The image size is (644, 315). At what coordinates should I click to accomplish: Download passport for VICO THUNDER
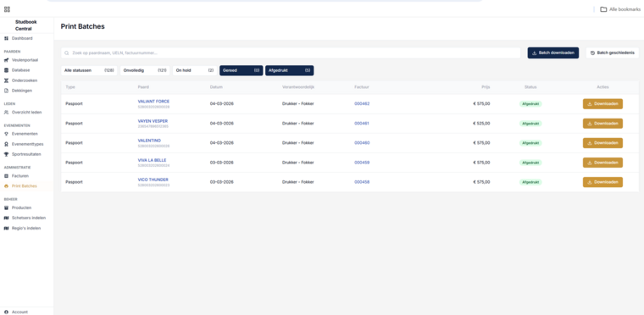602,182
